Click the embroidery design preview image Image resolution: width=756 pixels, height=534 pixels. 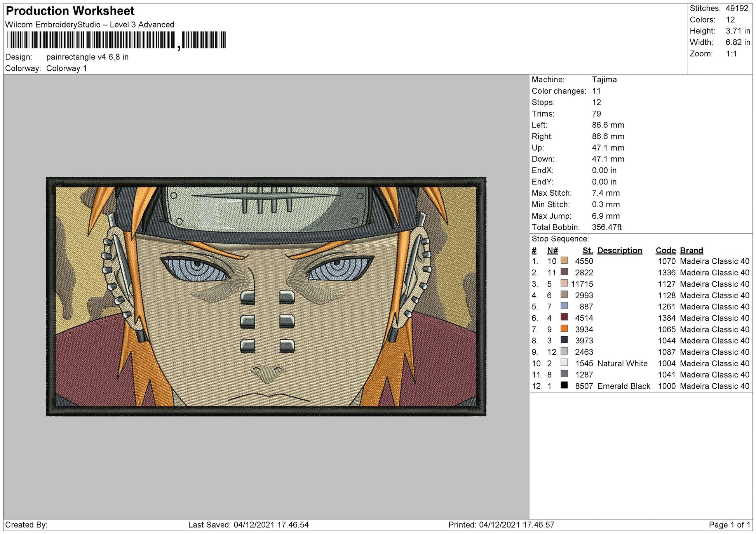(x=266, y=297)
